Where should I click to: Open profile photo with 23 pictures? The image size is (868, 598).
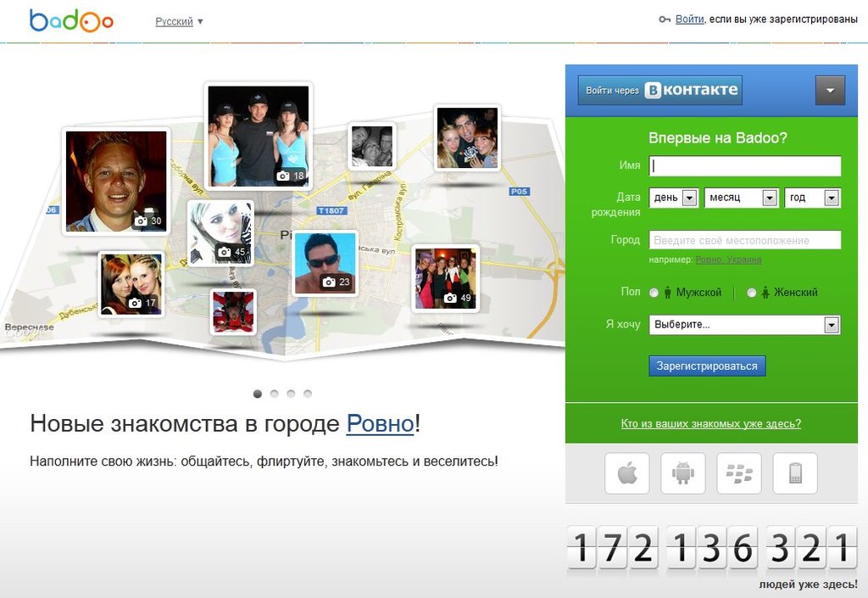[x=325, y=263]
